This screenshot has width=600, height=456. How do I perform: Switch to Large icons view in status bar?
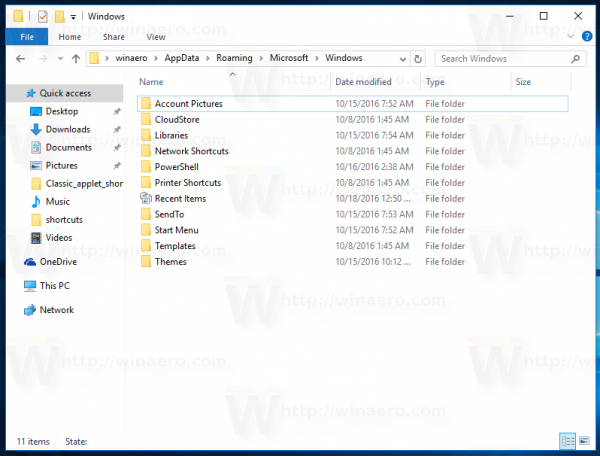(584, 441)
